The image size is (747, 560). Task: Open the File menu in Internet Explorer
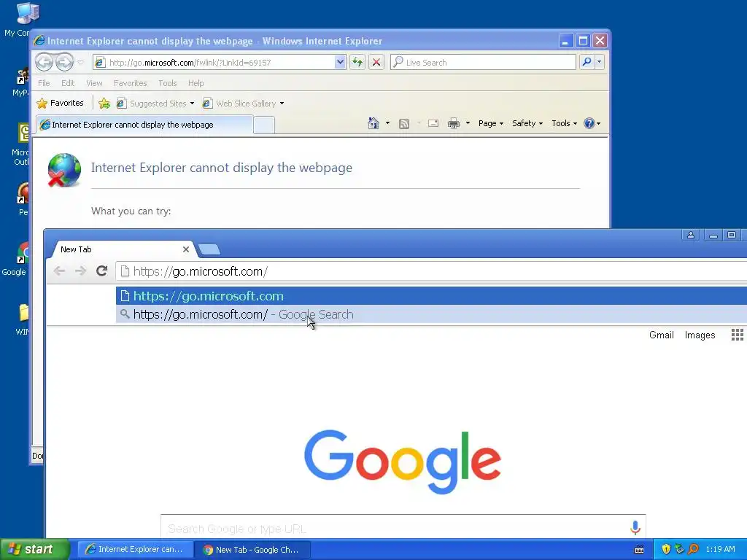(44, 83)
